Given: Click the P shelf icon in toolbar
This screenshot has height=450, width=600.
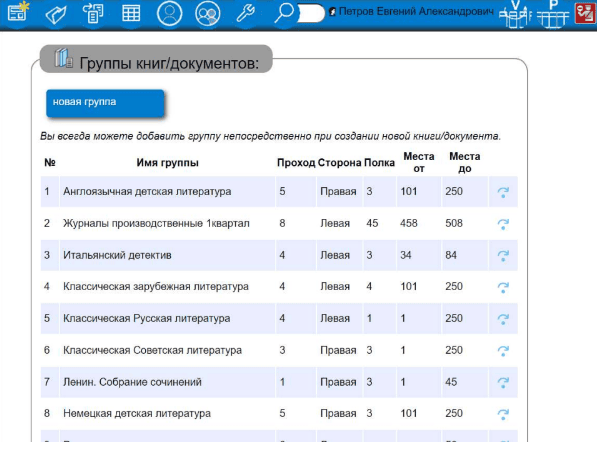Looking at the screenshot, I should click(x=552, y=13).
